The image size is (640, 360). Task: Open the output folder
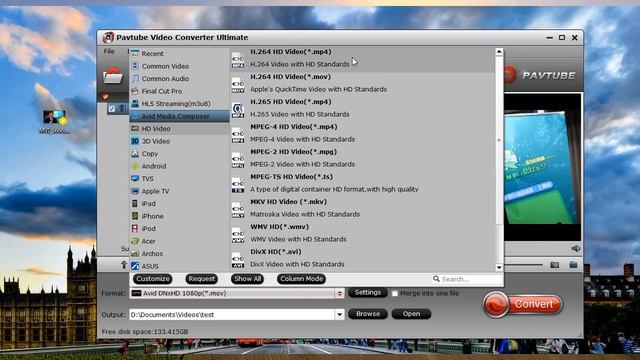411,314
